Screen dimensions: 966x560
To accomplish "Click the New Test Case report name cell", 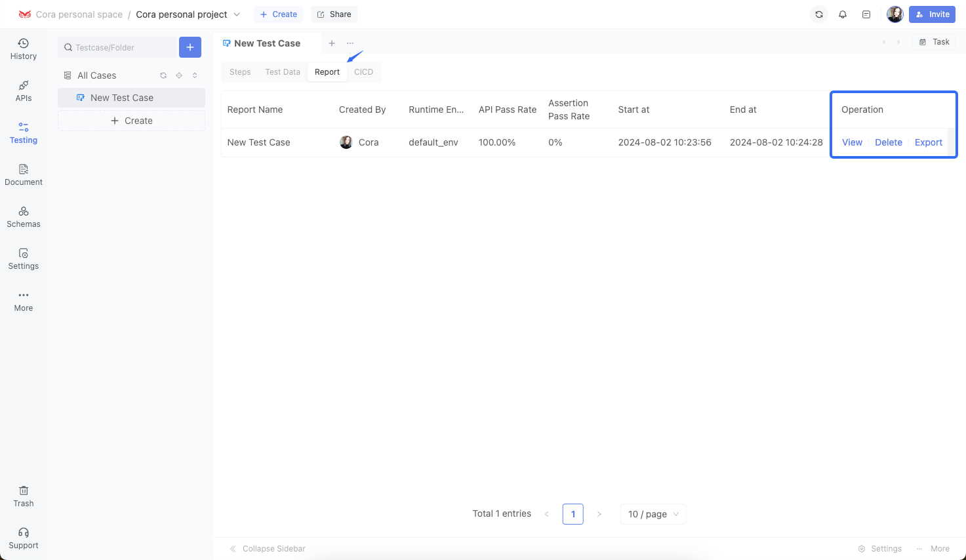I will [x=258, y=142].
